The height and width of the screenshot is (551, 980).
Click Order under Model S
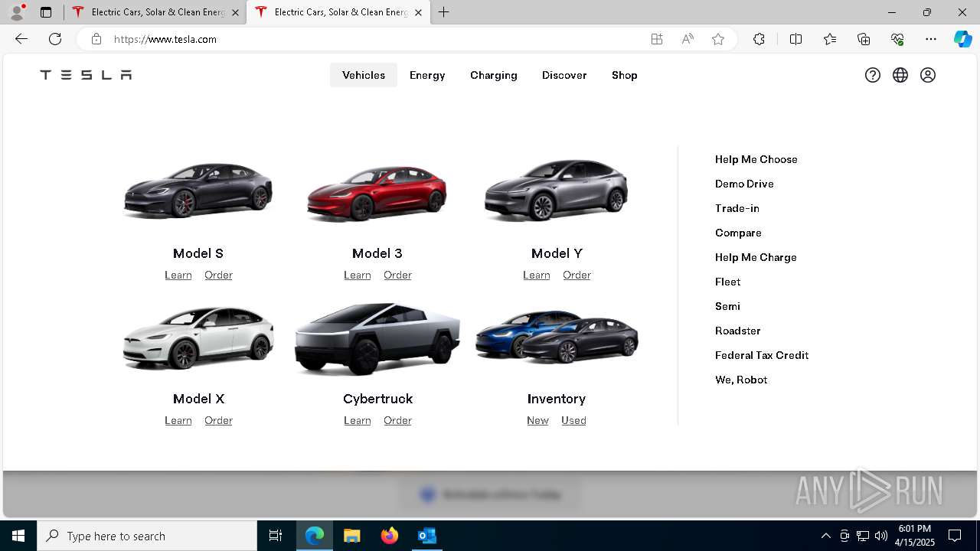click(x=218, y=275)
